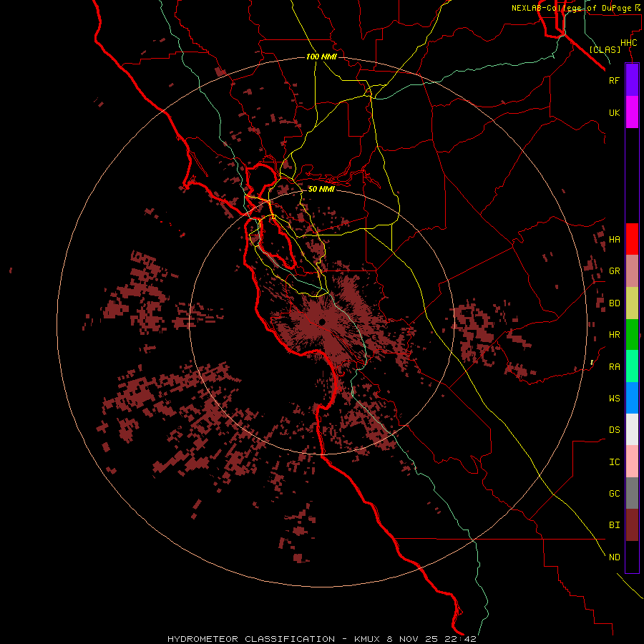Click the HYDROMETEOR CLASSIFICATION title text

(x=251, y=639)
